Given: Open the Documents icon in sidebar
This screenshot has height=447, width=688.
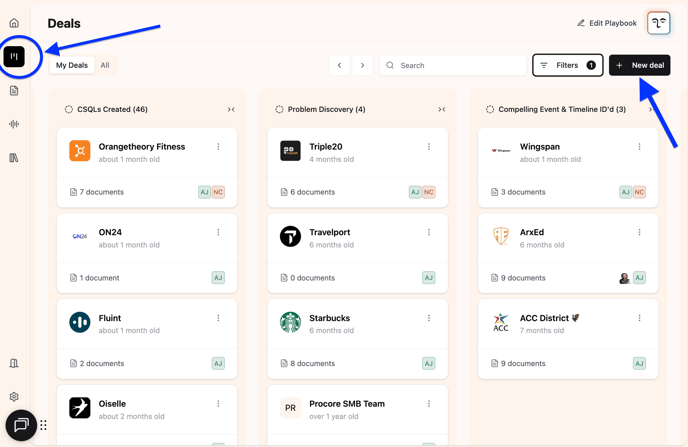Looking at the screenshot, I should [14, 91].
